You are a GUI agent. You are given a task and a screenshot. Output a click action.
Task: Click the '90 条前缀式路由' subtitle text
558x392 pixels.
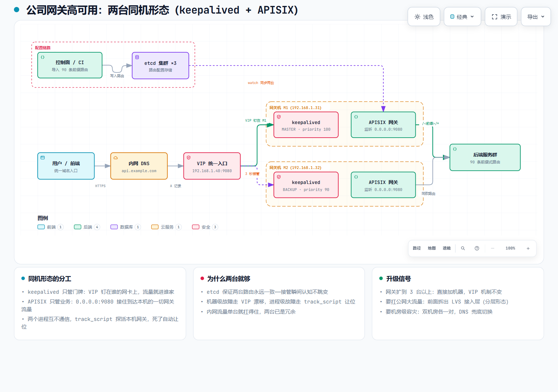[485, 162]
